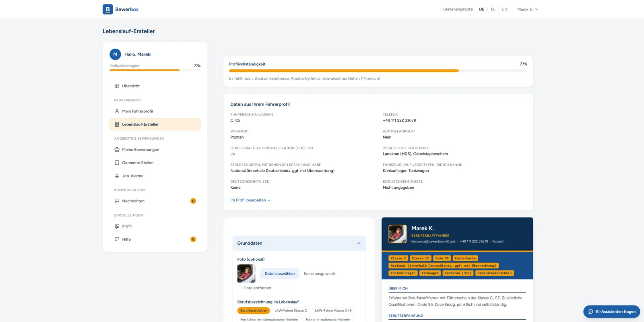Click the profile photo in the CV preview
Screen dimensions: 644x322
click(398, 234)
